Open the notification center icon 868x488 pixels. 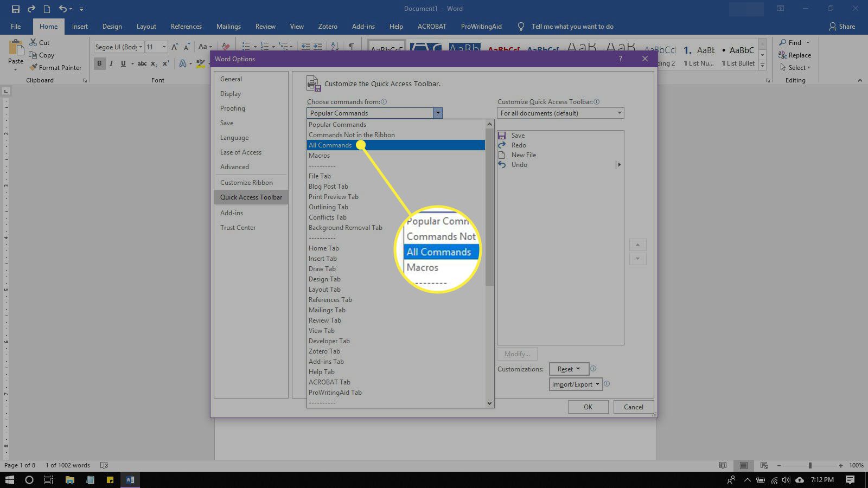pyautogui.click(x=850, y=480)
